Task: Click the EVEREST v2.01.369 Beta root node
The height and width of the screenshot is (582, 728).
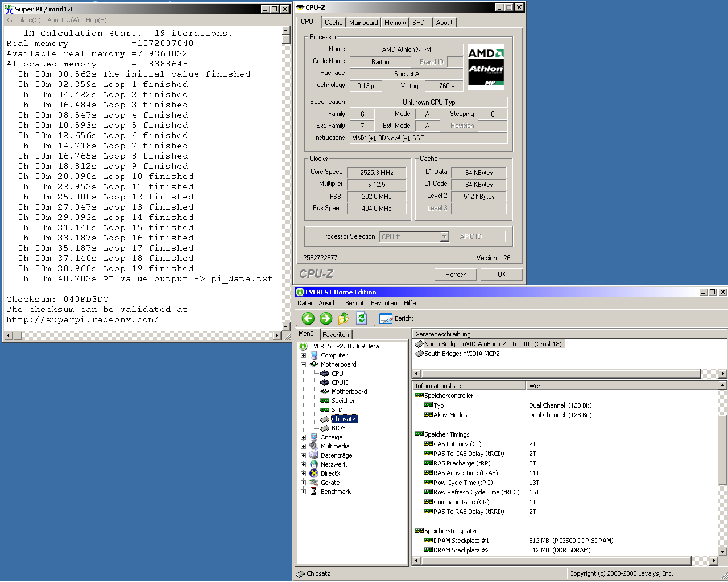Action: pos(344,346)
